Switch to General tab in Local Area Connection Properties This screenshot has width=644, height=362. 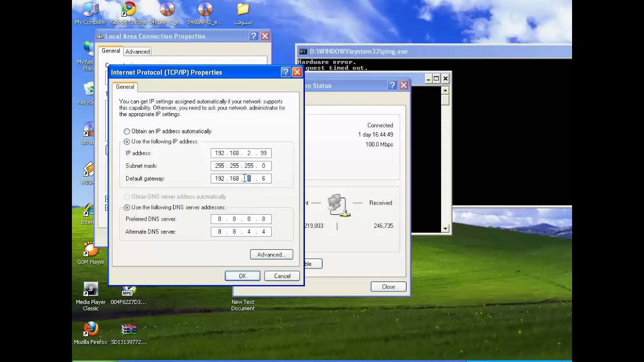tap(111, 51)
